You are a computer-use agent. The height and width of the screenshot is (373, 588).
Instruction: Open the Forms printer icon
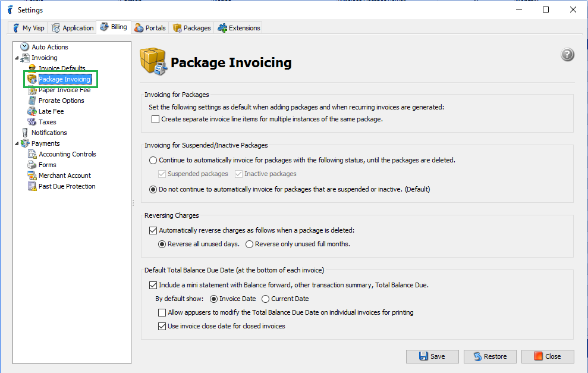32,165
